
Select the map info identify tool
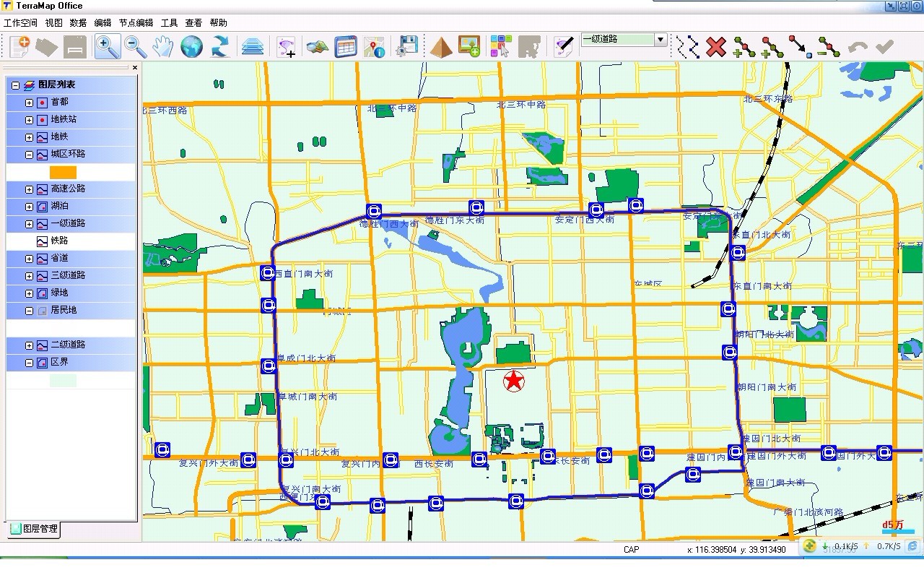(374, 47)
